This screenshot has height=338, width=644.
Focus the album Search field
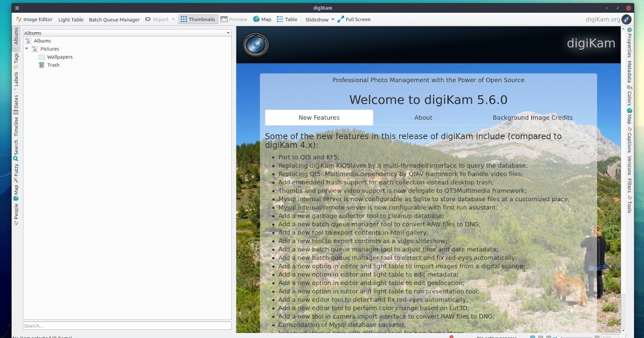[x=127, y=326]
